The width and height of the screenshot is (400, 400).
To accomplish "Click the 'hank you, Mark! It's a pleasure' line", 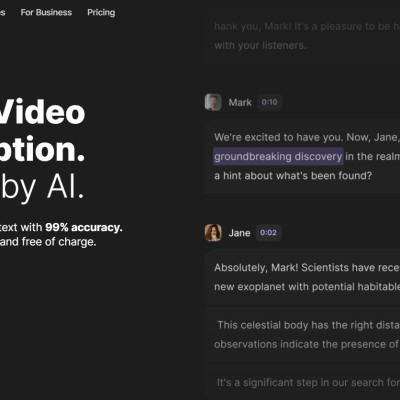I will click(307, 26).
